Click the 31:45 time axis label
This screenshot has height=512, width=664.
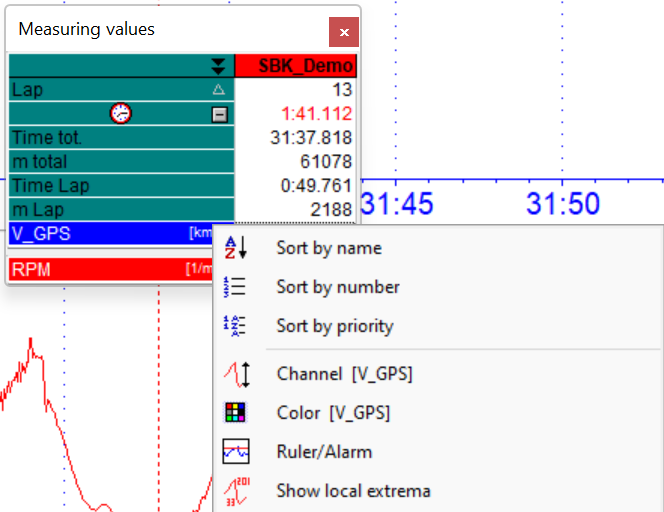(397, 204)
